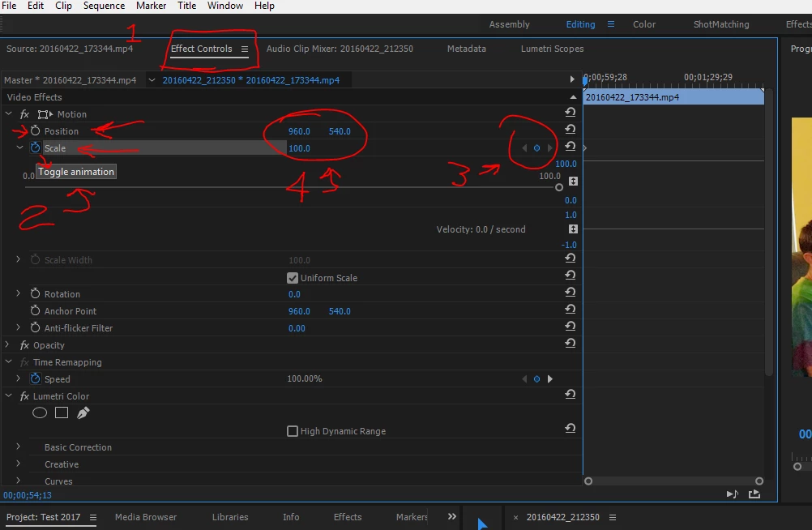Expand the Scale Width parameter
This screenshot has width=812, height=530.
pos(18,259)
